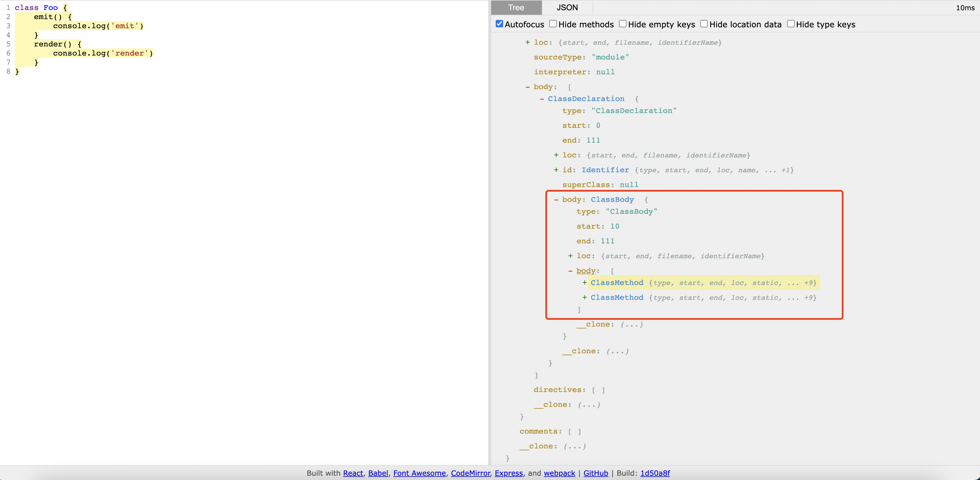Check Hide empty keys option

[622, 24]
